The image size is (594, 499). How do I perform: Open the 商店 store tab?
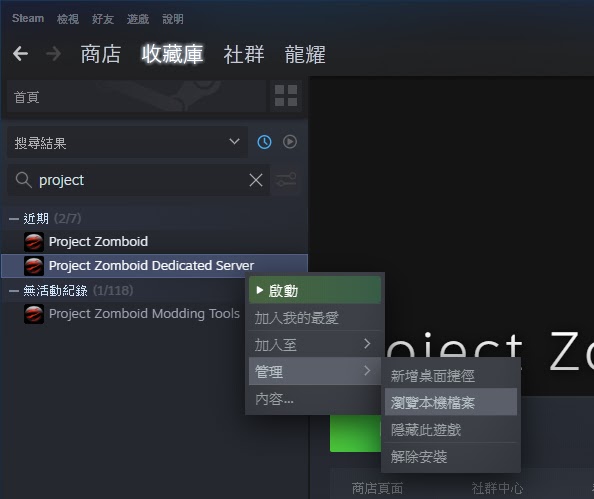point(101,54)
